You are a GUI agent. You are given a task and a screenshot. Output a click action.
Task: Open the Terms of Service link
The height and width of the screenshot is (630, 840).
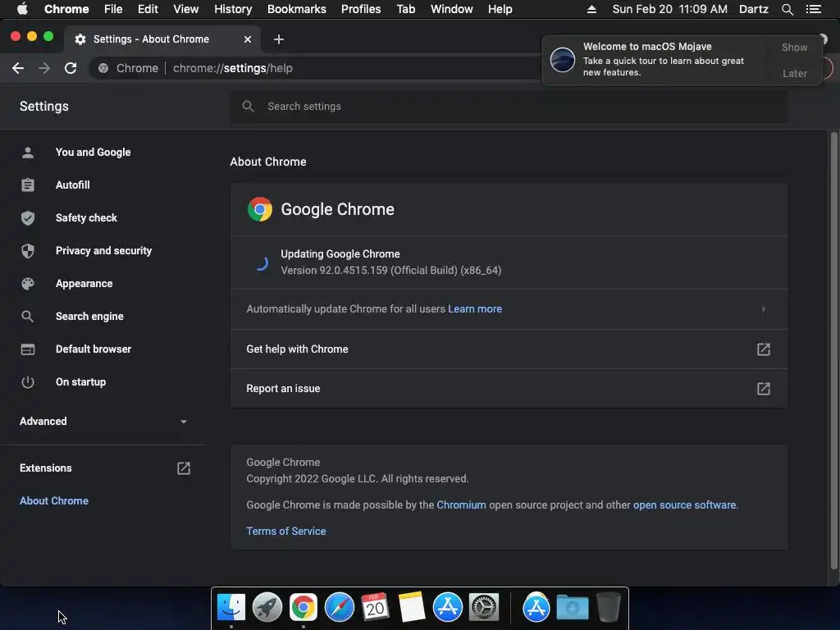tap(286, 532)
